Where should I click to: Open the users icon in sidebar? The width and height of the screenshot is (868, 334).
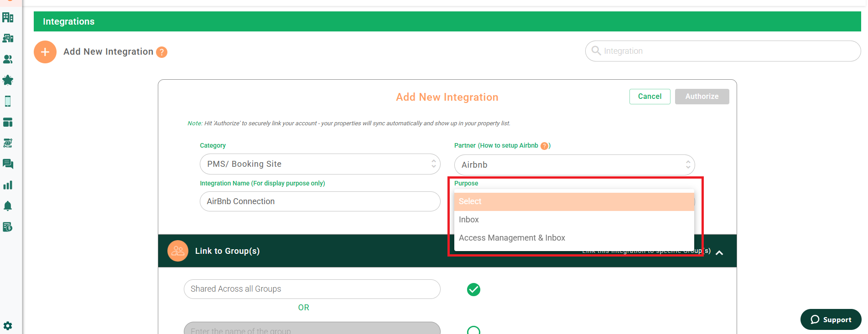point(8,59)
